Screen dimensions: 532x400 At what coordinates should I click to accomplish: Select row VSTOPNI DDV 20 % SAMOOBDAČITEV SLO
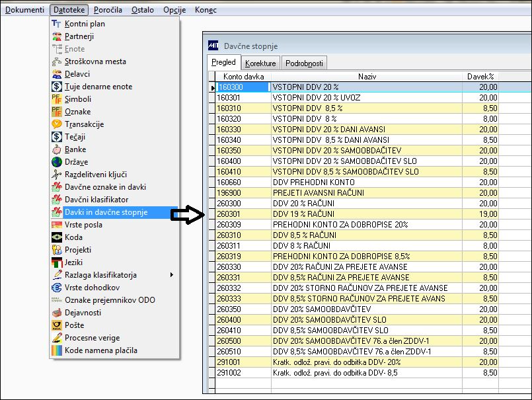tap(357, 161)
